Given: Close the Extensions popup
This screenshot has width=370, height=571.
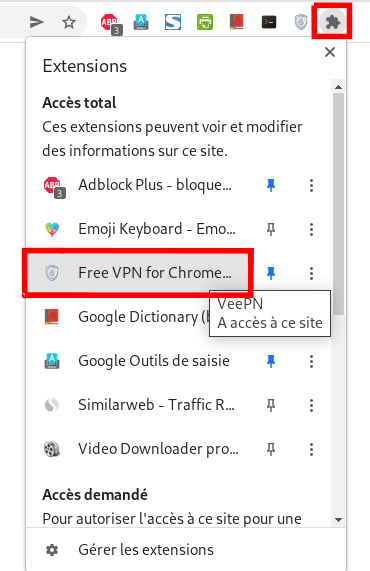Looking at the screenshot, I should point(330,52).
